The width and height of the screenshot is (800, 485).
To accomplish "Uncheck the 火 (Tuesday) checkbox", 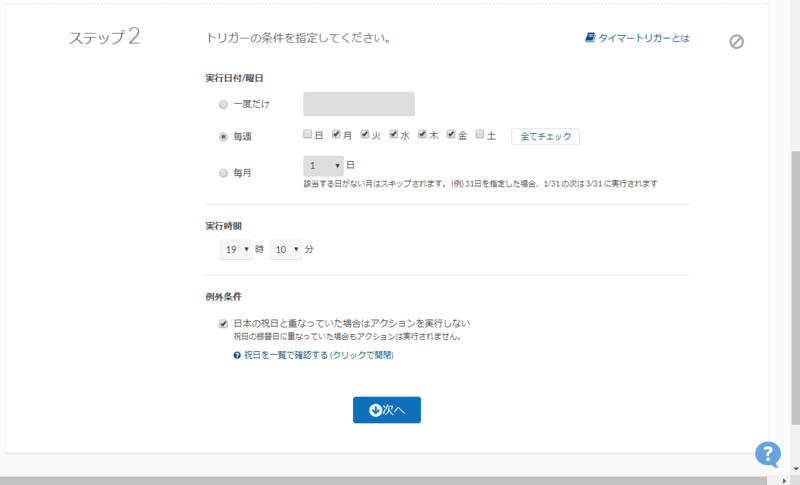I will (364, 134).
